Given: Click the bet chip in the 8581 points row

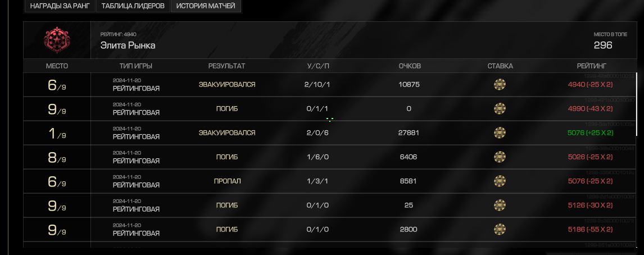Looking at the screenshot, I should (x=500, y=181).
